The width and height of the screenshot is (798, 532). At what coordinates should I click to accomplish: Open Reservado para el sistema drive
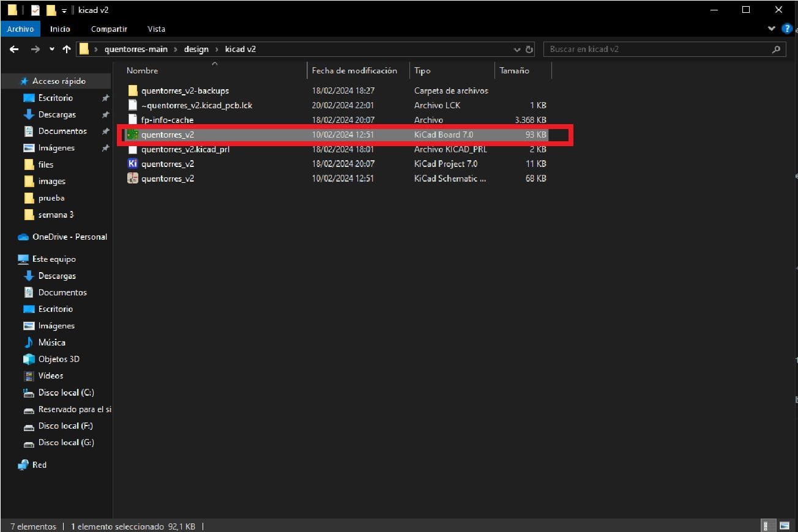pos(67,409)
